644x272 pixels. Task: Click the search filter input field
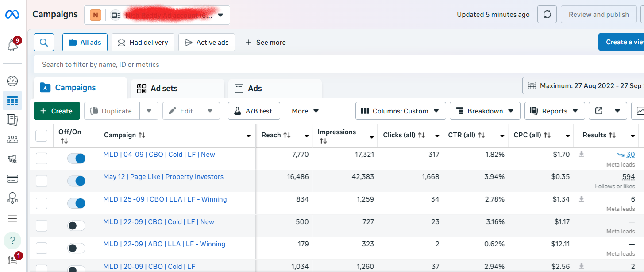tap(310, 65)
